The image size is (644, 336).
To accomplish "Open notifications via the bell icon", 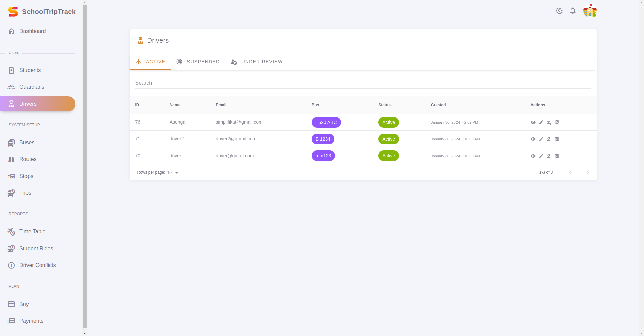I will point(573,11).
